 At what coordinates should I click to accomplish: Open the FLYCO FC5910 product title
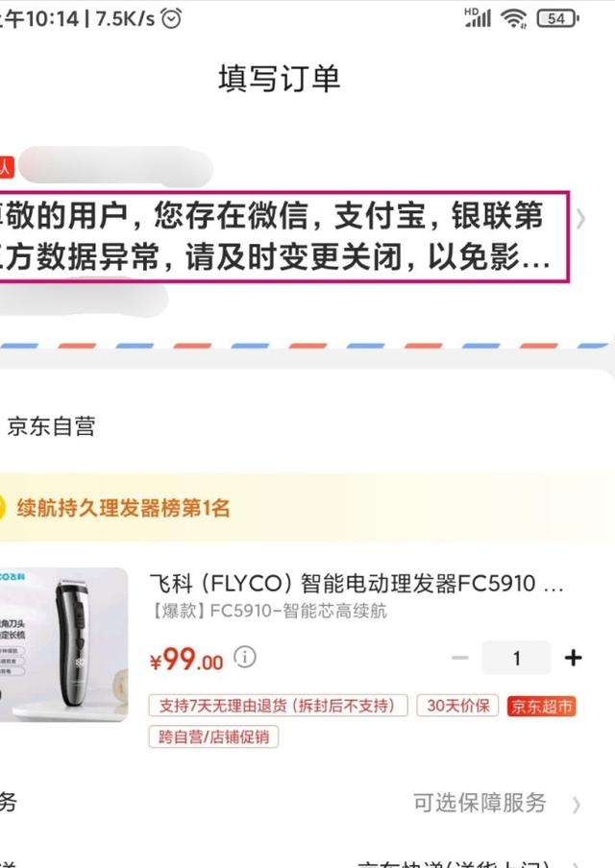[x=357, y=584]
